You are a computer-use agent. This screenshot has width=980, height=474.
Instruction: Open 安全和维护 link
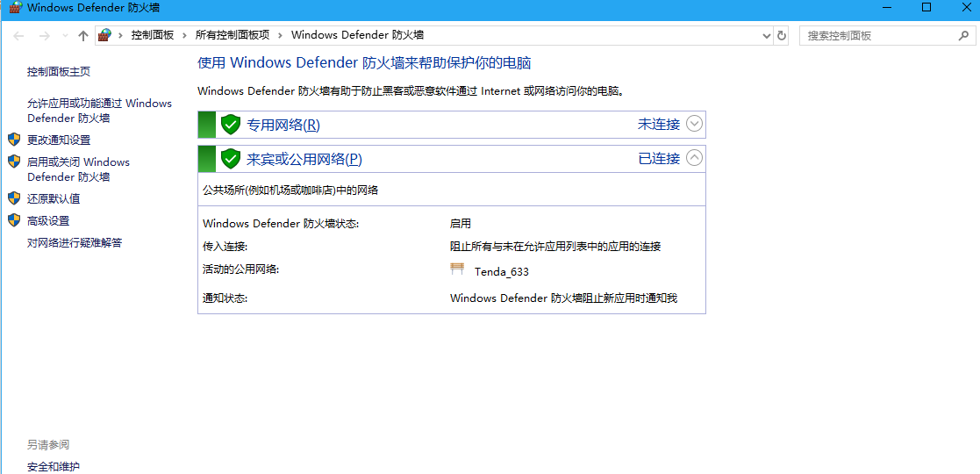point(54,466)
